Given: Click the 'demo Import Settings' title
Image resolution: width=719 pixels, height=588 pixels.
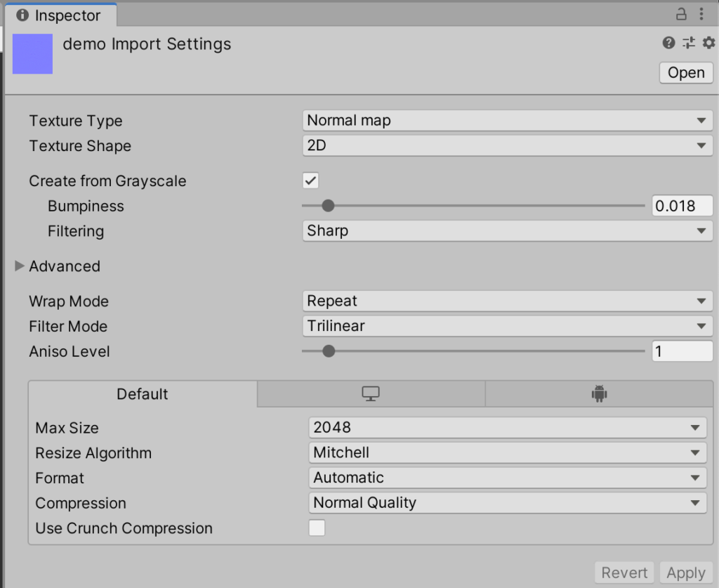Looking at the screenshot, I should point(147,44).
